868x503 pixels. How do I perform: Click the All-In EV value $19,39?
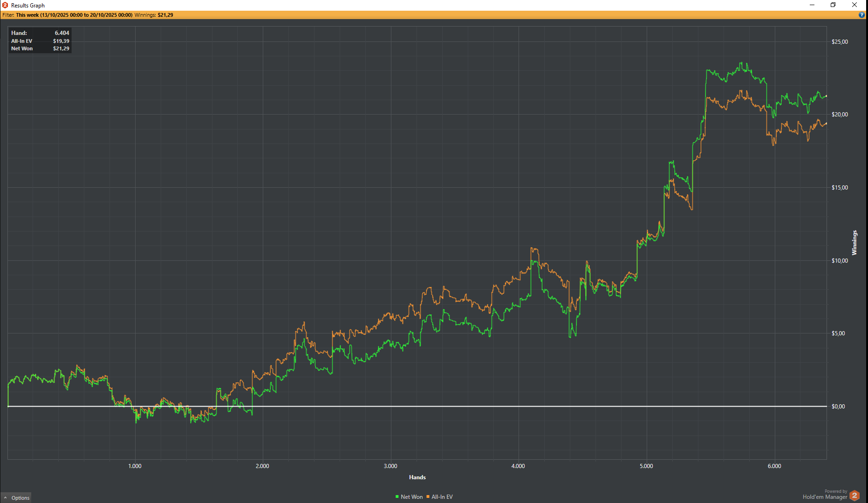click(61, 41)
